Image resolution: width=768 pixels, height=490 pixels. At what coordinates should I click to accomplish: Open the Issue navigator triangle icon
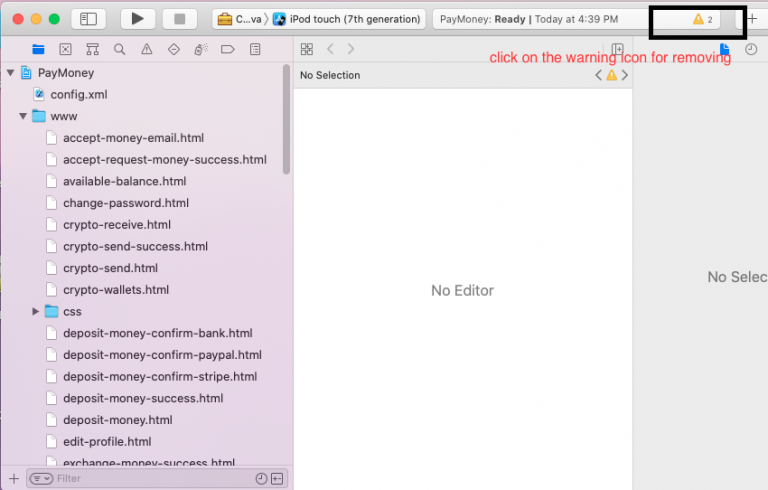click(147, 49)
